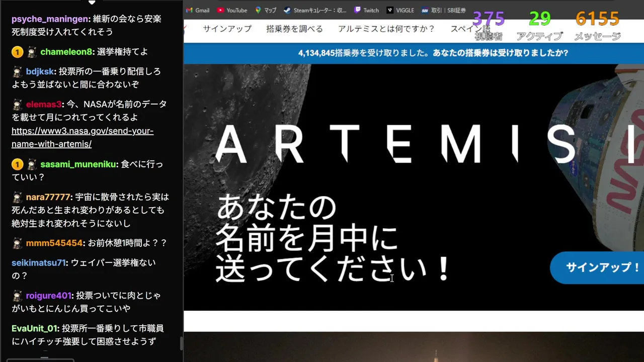Click the character badge next to roigure401
Image resolution: width=644 pixels, height=362 pixels.
point(17,296)
